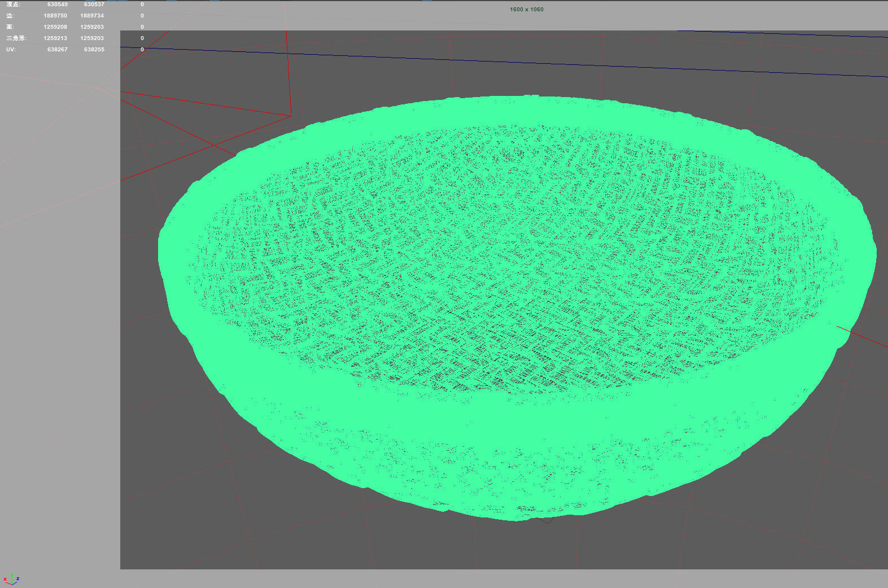
Task: Click the 面 (faces) HUD label
Action: pyautogui.click(x=10, y=27)
